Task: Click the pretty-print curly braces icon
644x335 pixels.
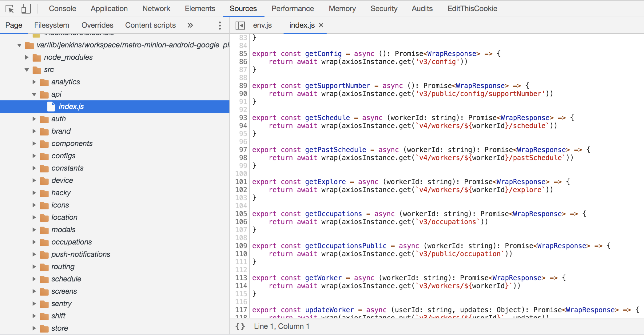Action: (x=240, y=326)
